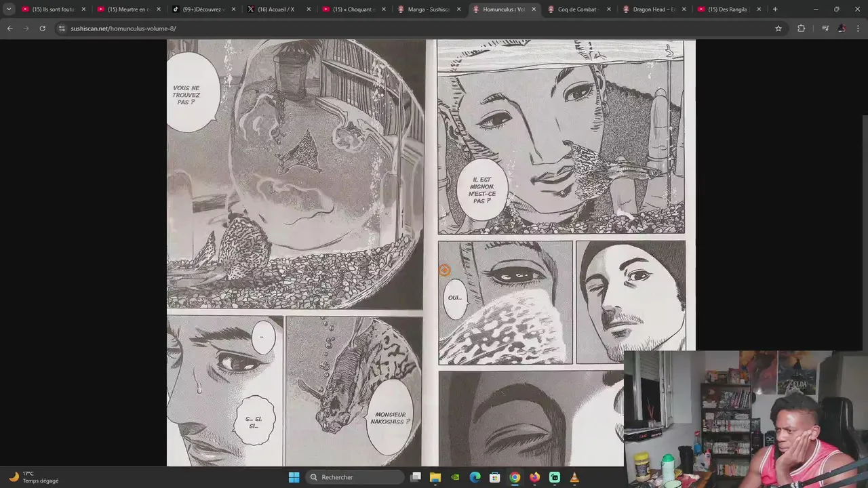Open VLC media player from the taskbar
The image size is (868, 488).
click(574, 477)
